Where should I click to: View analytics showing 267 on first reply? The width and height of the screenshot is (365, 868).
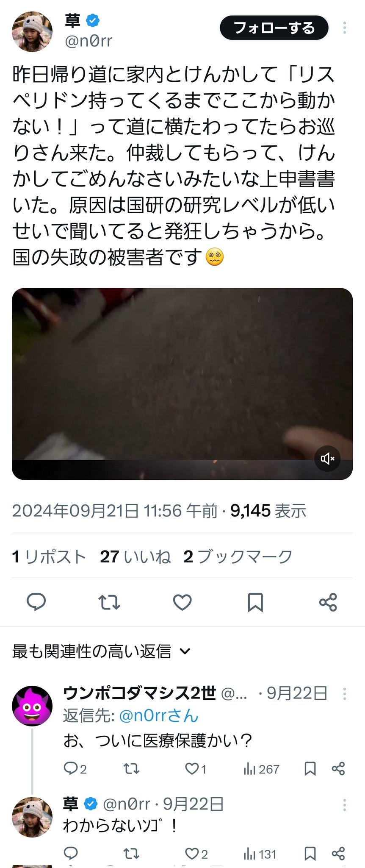tap(262, 769)
